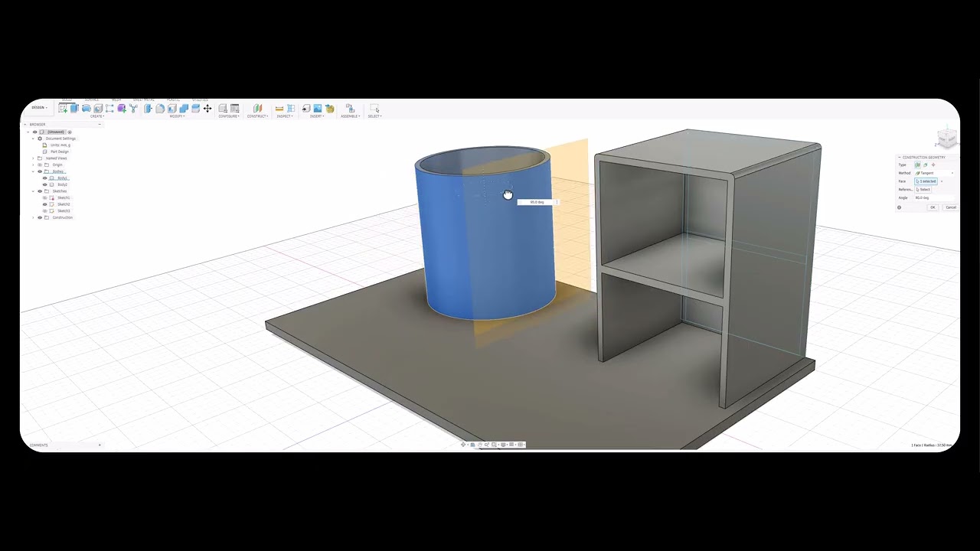
Task: Open the Create dropdown menu
Action: tap(96, 116)
